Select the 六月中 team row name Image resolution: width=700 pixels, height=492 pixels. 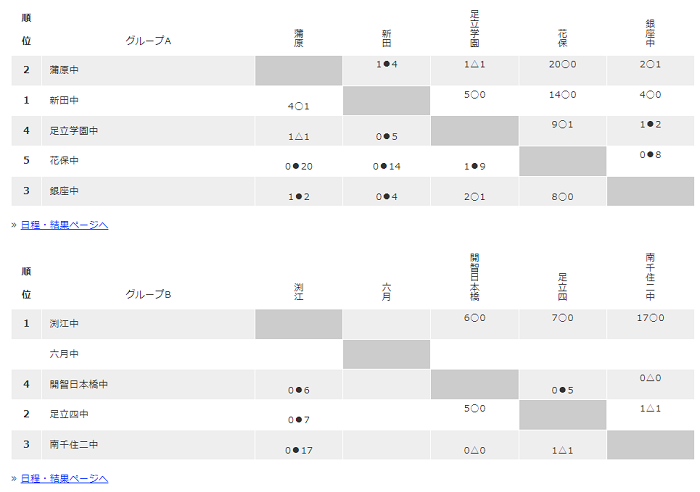pos(64,354)
